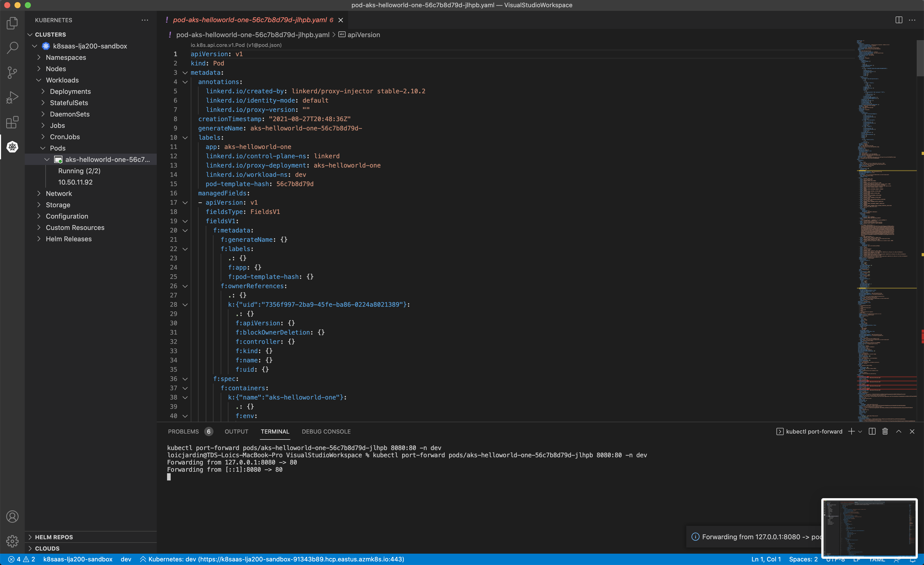Switch to the TERMINAL tab
The height and width of the screenshot is (565, 924).
tap(275, 431)
